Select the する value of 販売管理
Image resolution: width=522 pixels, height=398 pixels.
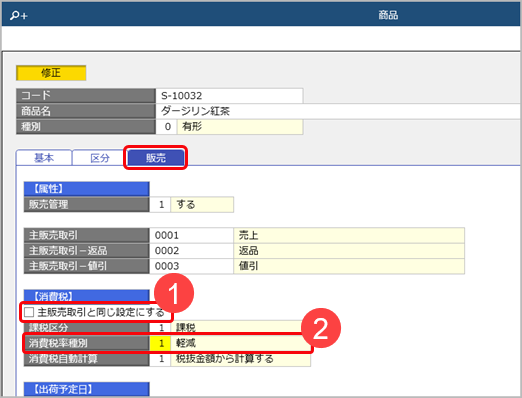tap(202, 204)
